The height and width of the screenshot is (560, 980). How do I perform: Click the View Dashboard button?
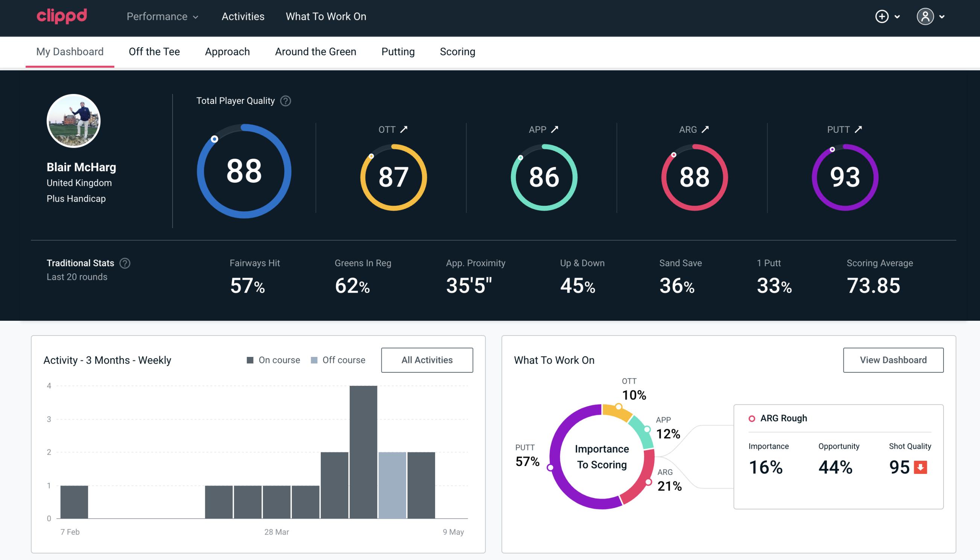coord(894,360)
